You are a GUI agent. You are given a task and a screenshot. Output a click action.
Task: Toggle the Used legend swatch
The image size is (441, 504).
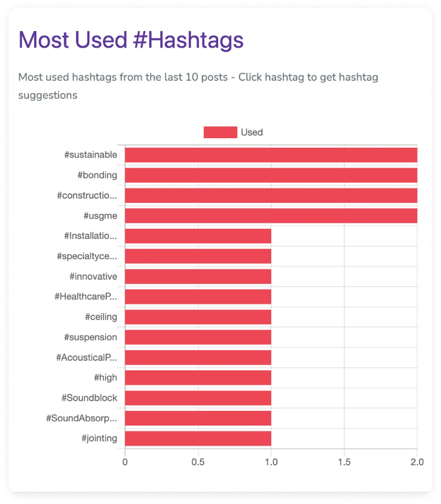click(x=220, y=132)
